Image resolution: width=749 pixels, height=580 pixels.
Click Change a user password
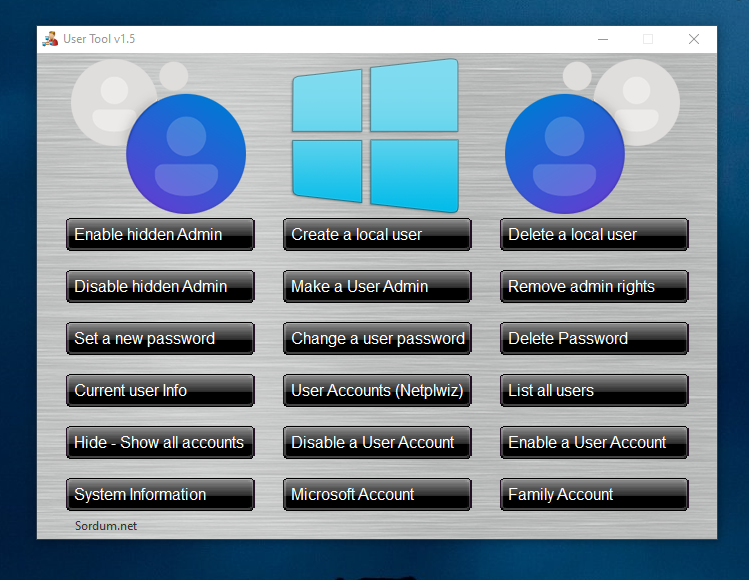(377, 339)
